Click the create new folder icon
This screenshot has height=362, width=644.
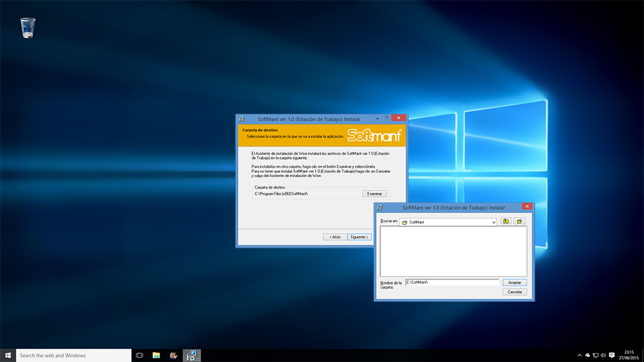[x=519, y=222]
